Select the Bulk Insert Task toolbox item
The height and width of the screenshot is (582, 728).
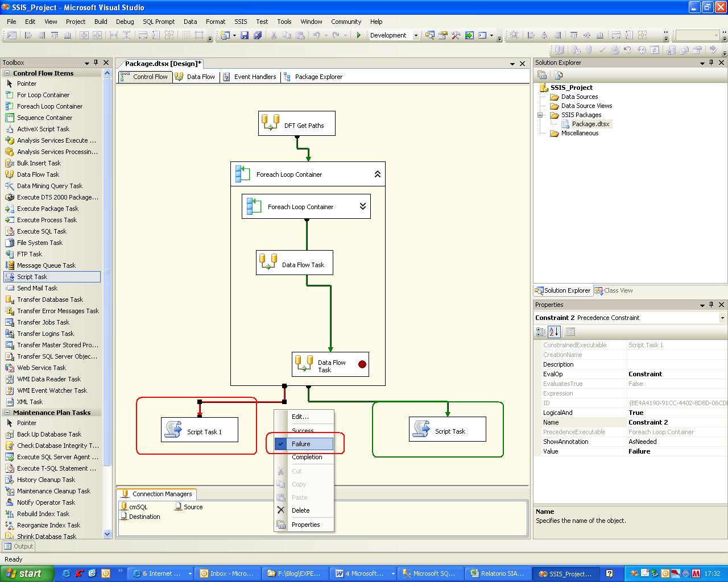[52, 163]
